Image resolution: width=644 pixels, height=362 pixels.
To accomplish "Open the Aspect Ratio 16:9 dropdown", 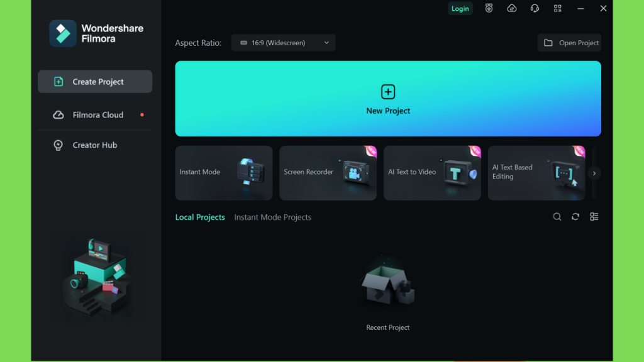I will click(284, 43).
